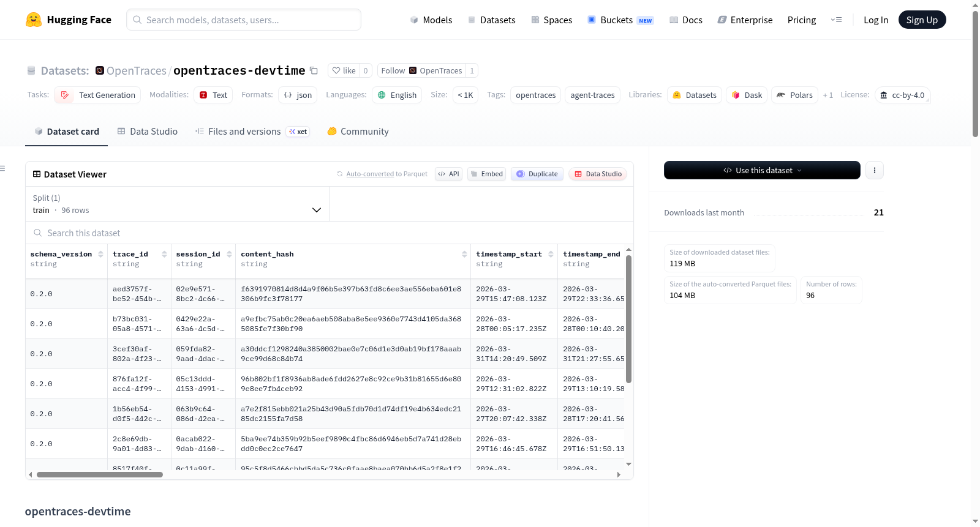This screenshot has height=527, width=980.
Task: Follow the OpenTraces organization
Action: pos(421,70)
